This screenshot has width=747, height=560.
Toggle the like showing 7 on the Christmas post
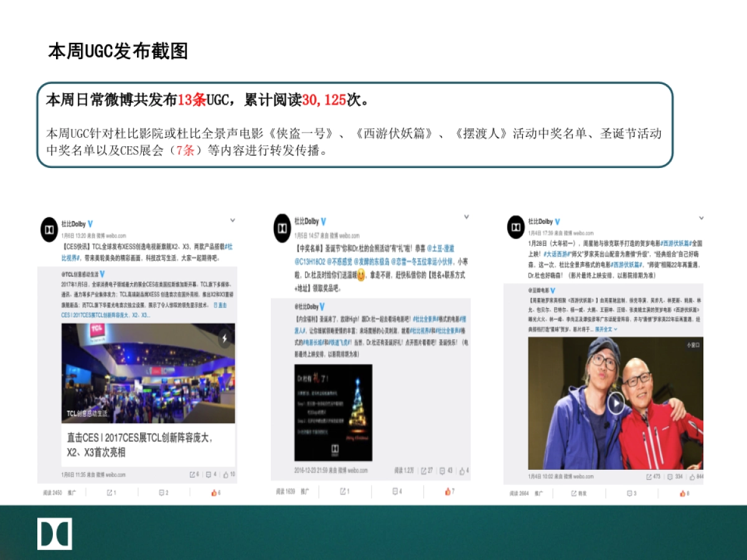(x=448, y=490)
